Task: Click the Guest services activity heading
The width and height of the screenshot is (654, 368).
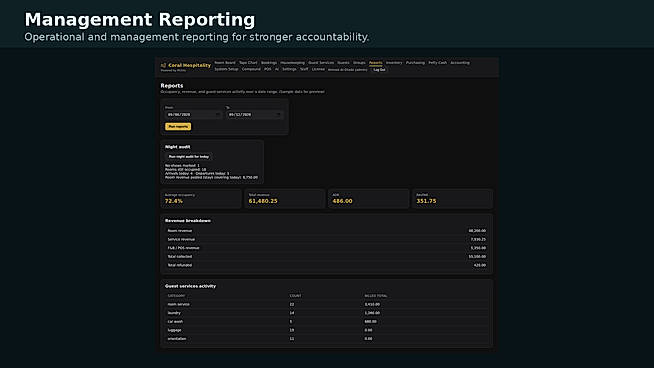Action: coord(190,286)
